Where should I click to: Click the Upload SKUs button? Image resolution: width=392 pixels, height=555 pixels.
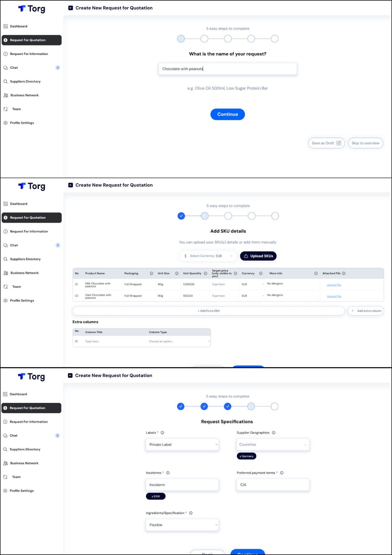pos(258,256)
